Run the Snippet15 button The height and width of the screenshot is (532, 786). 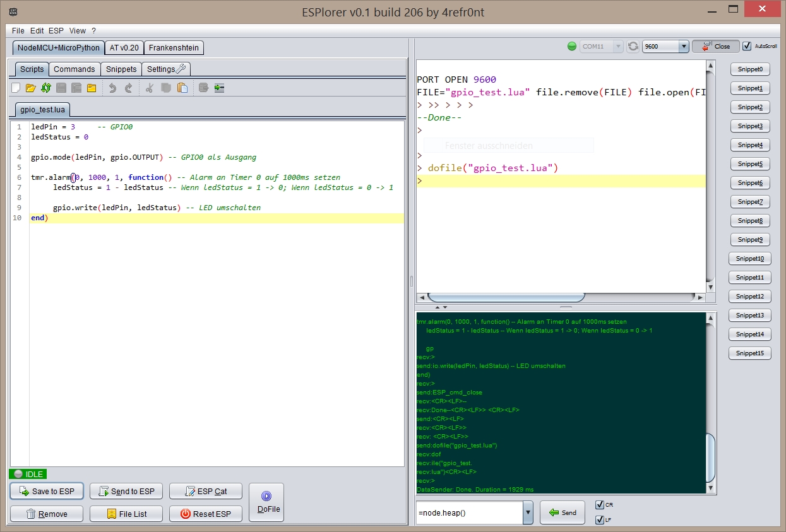(750, 353)
